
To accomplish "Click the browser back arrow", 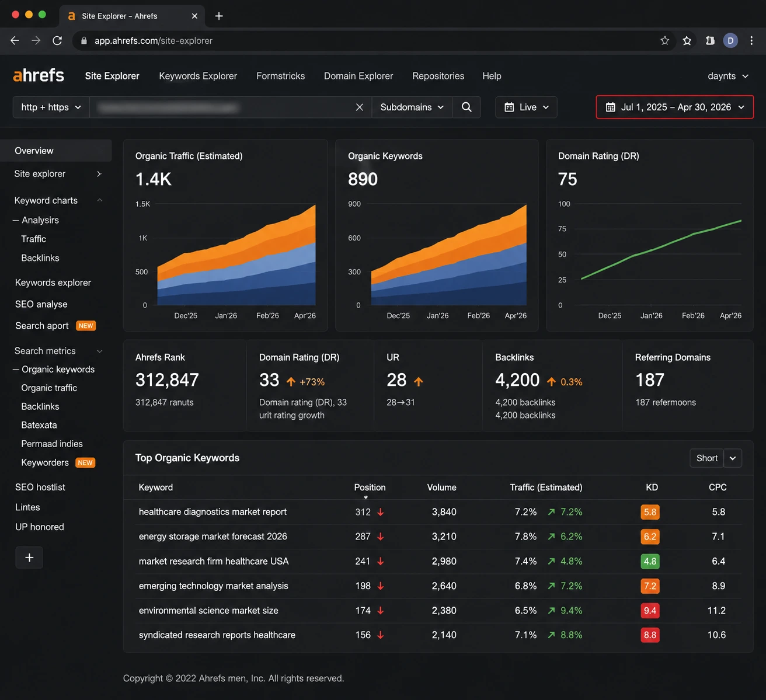I will (x=15, y=40).
